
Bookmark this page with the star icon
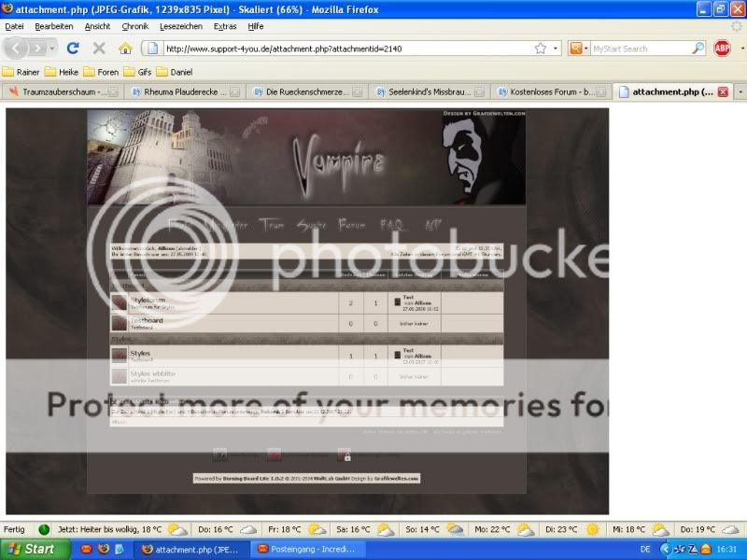tap(540, 49)
